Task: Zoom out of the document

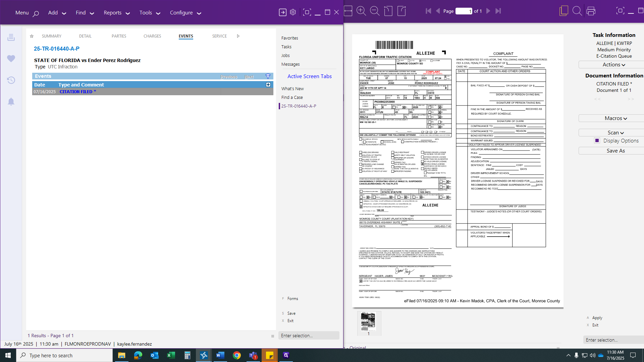Action: 375,11
